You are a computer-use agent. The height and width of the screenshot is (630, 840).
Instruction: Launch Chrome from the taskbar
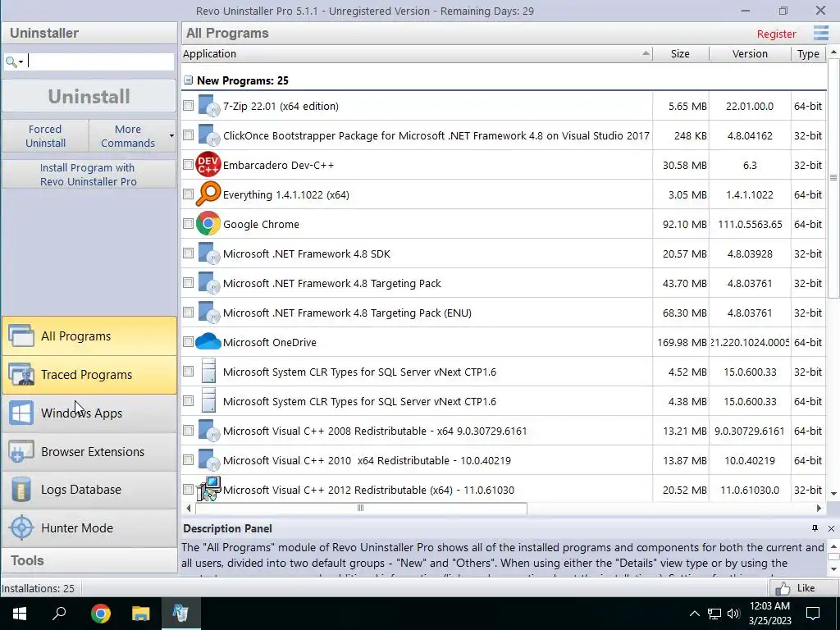[100, 614]
